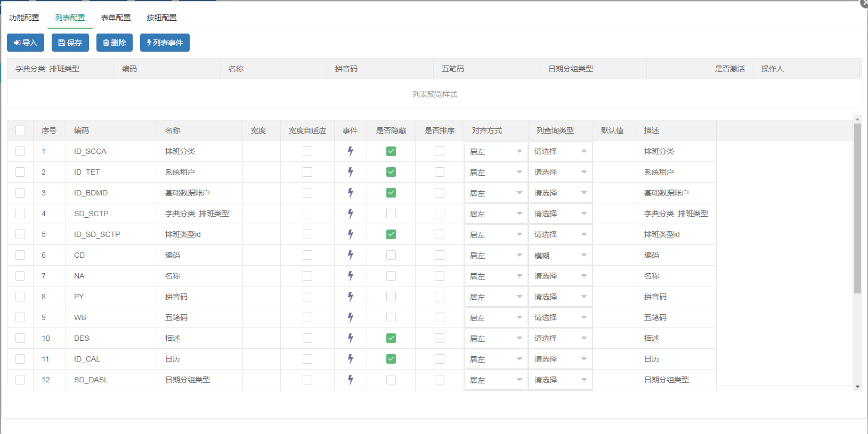This screenshot has height=434, width=868.
Task: Open query type dropdown for ID_CAL row
Action: click(561, 359)
